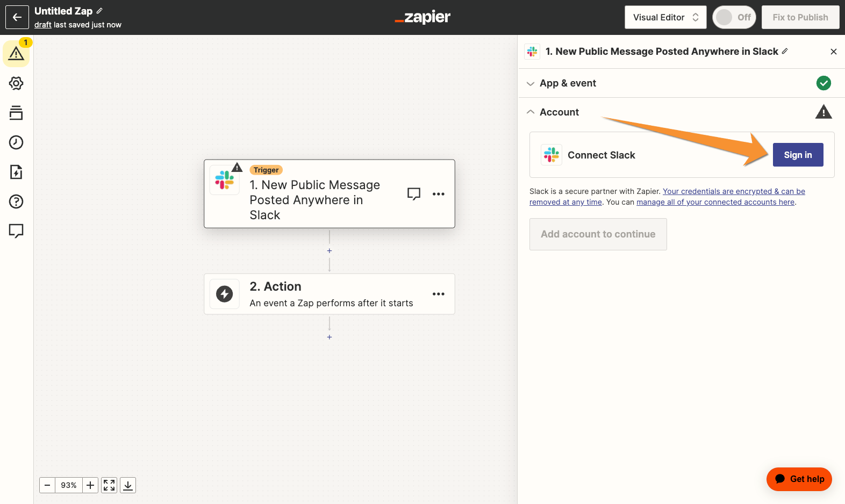Click the lightning bolt Action icon
The width and height of the screenshot is (845, 504).
[x=225, y=294]
